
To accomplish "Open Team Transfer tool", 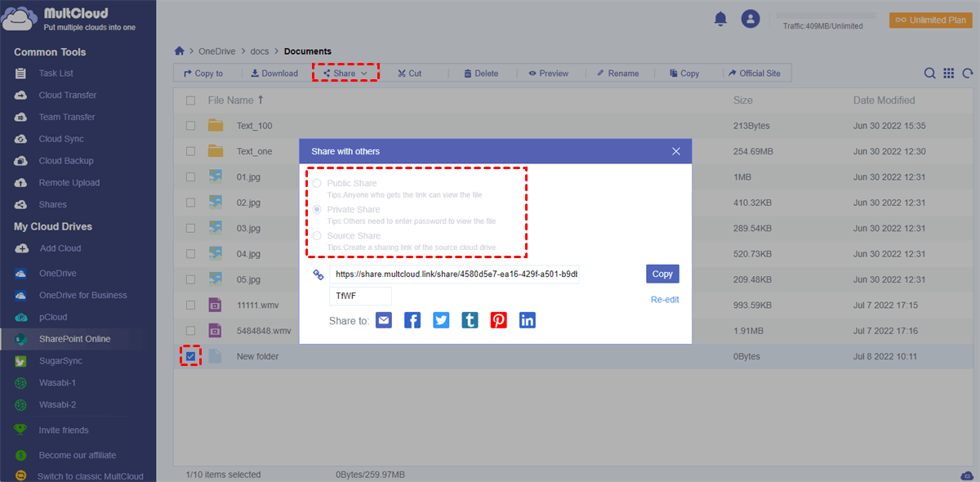I will point(67,117).
